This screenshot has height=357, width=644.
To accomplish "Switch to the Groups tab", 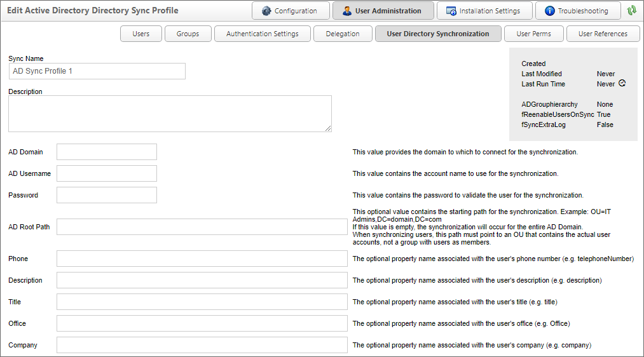I will (x=188, y=34).
